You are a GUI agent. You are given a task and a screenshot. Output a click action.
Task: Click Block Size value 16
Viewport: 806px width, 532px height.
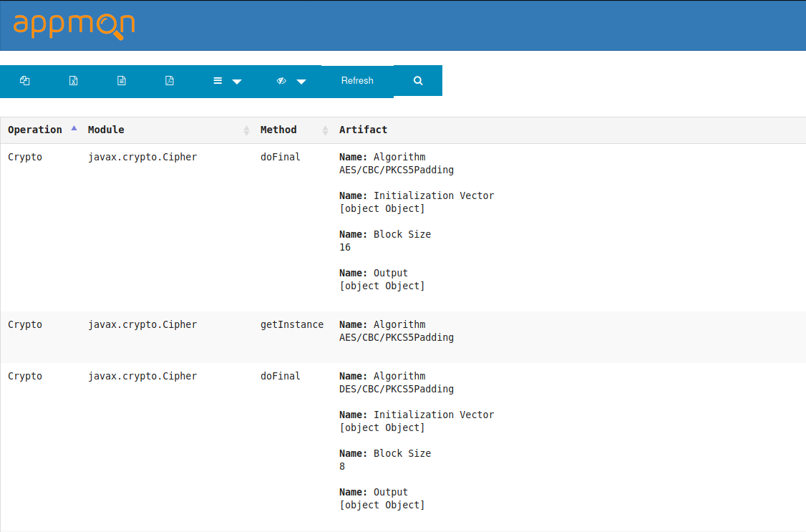345,247
